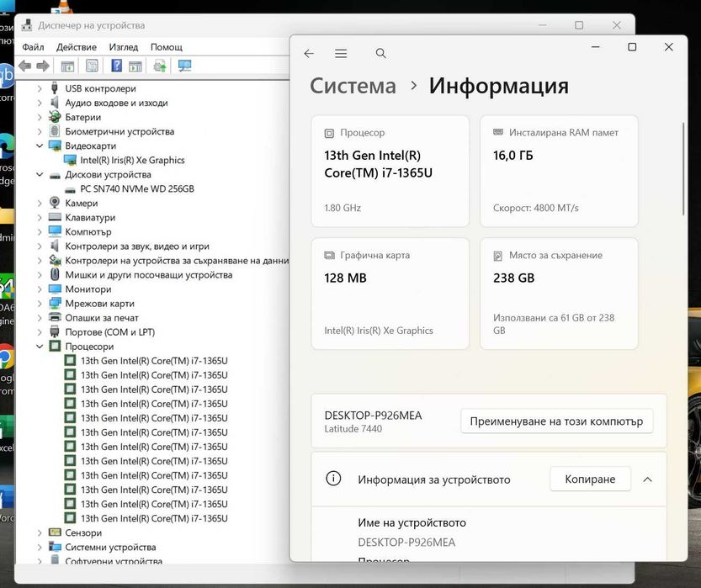Select PC SN740 NVMe WD 256GB drive

[137, 188]
